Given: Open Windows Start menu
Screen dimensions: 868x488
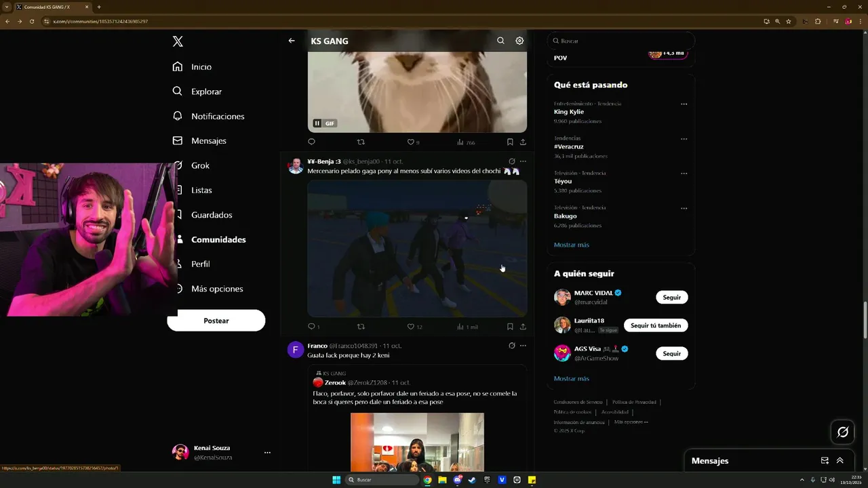Looking at the screenshot, I should pos(336,480).
